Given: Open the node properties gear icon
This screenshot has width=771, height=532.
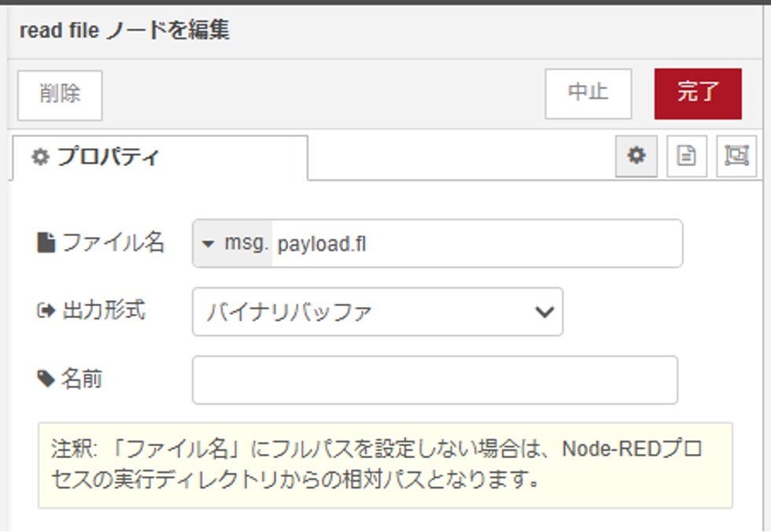Looking at the screenshot, I should (636, 156).
